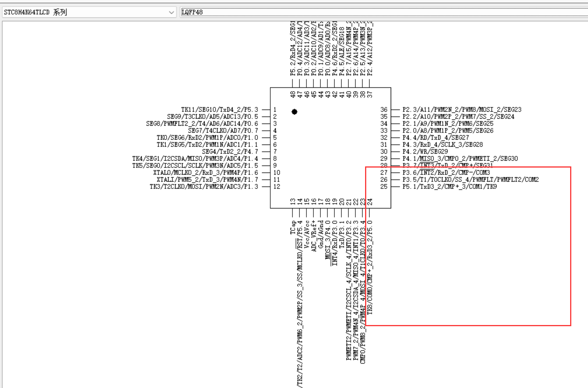Open the STC8H4K64TLCD series dropdown
Image resolution: width=588 pixels, height=388 pixels.
coord(90,12)
